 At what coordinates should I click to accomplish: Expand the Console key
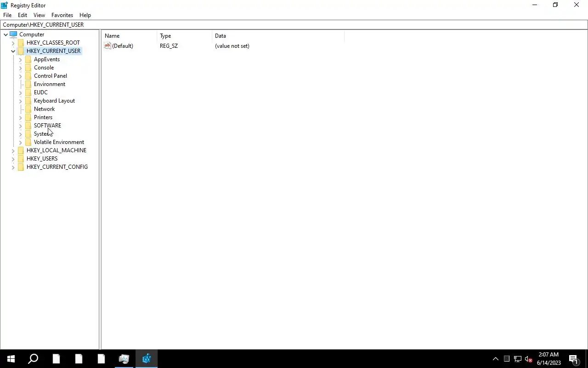pos(20,68)
